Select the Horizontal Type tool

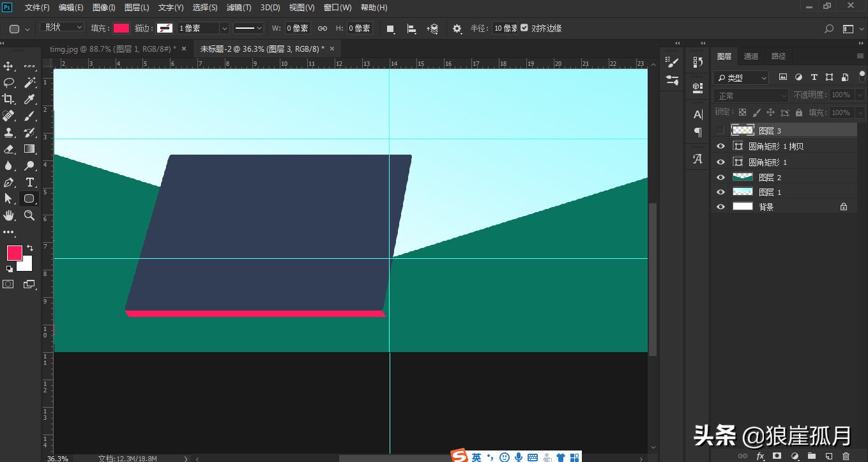29,182
